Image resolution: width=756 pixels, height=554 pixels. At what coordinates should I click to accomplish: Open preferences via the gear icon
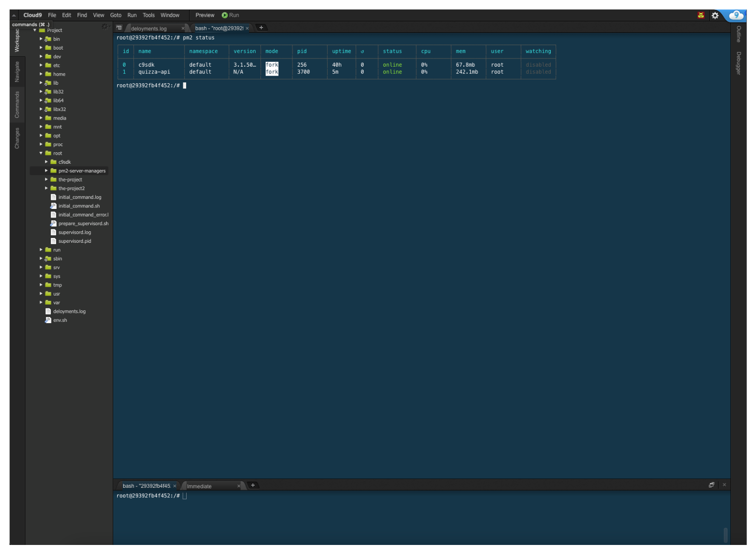715,15
